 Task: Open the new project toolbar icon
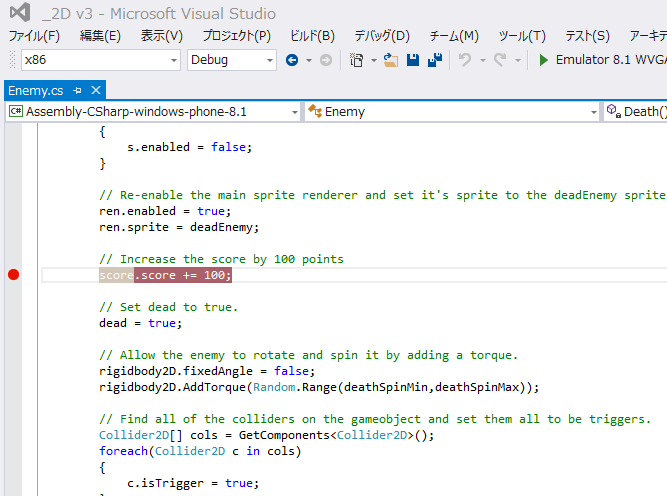[x=356, y=60]
